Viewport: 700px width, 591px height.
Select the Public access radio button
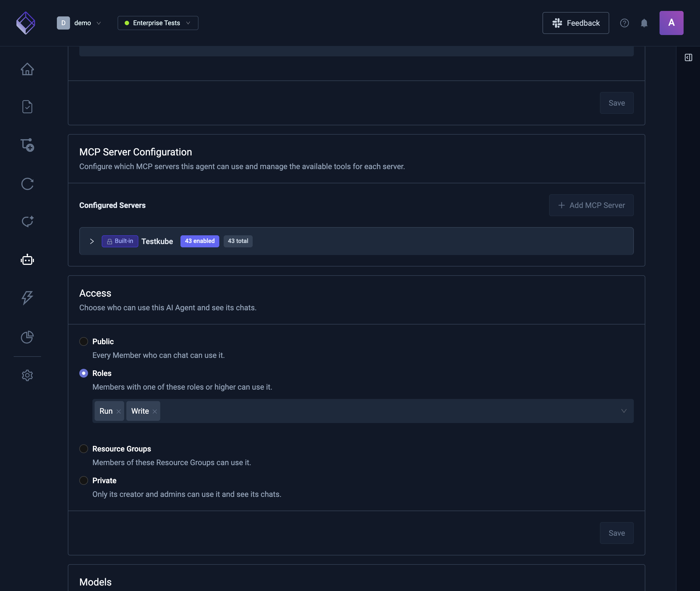(84, 341)
